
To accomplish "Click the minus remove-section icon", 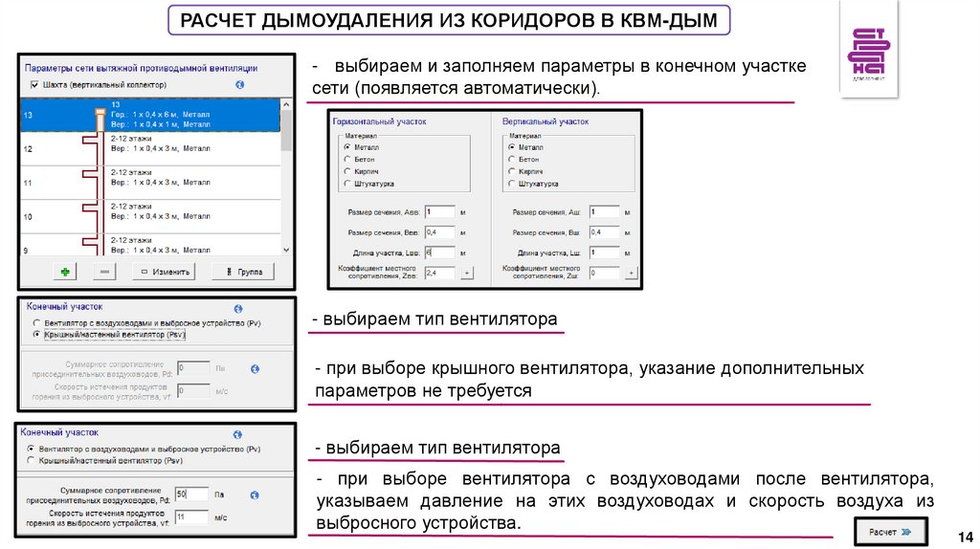I will pos(104,272).
